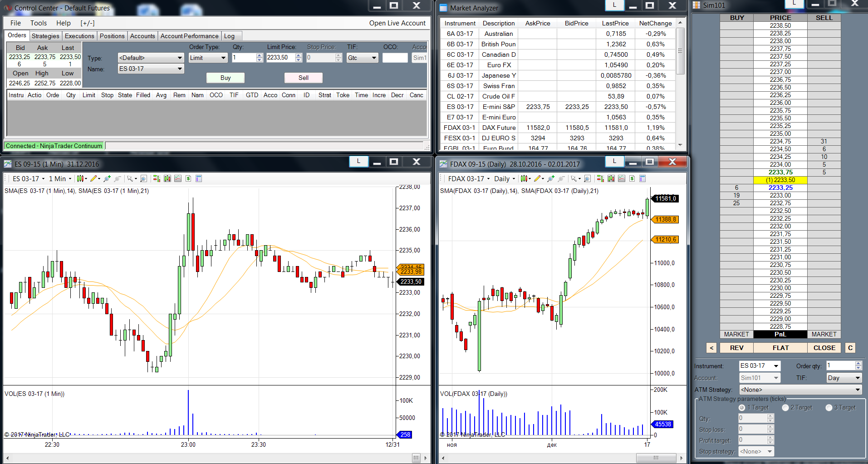868x464 pixels.
Task: Select the 1 Target radio button
Action: click(742, 408)
